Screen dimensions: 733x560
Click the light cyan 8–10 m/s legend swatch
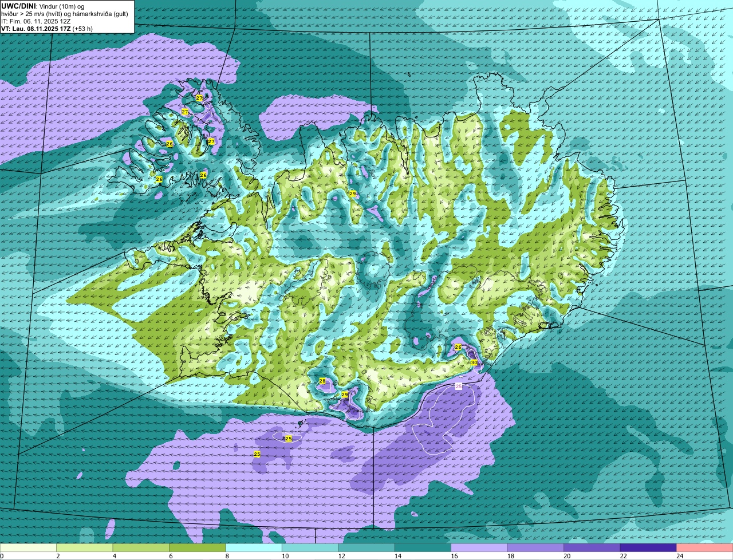(254, 548)
